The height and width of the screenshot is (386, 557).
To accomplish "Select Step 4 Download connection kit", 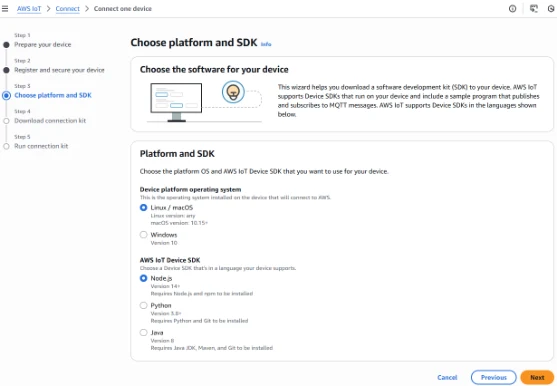I will [x=50, y=121].
